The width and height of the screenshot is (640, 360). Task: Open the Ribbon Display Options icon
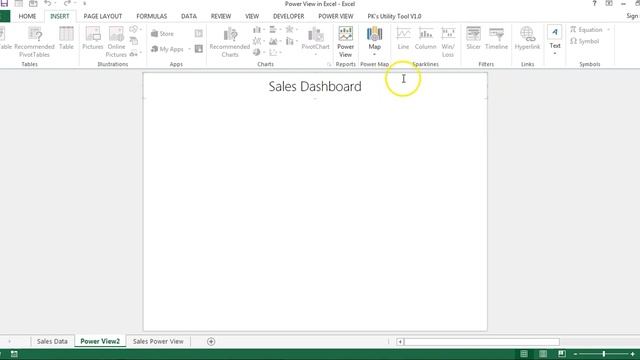[609, 3]
